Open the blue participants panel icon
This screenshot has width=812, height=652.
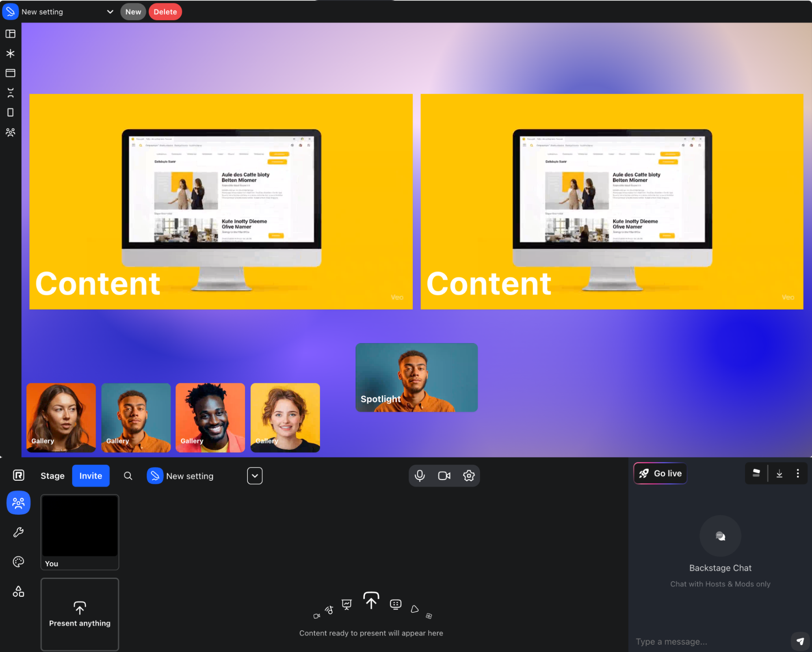[18, 503]
